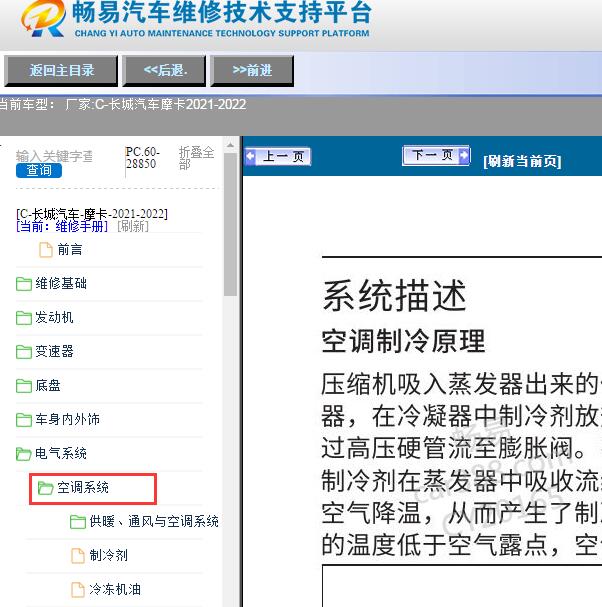Image resolution: width=602 pixels, height=607 pixels.
Task: Click the right arrow icon on 下一页
Action: [x=464, y=155]
